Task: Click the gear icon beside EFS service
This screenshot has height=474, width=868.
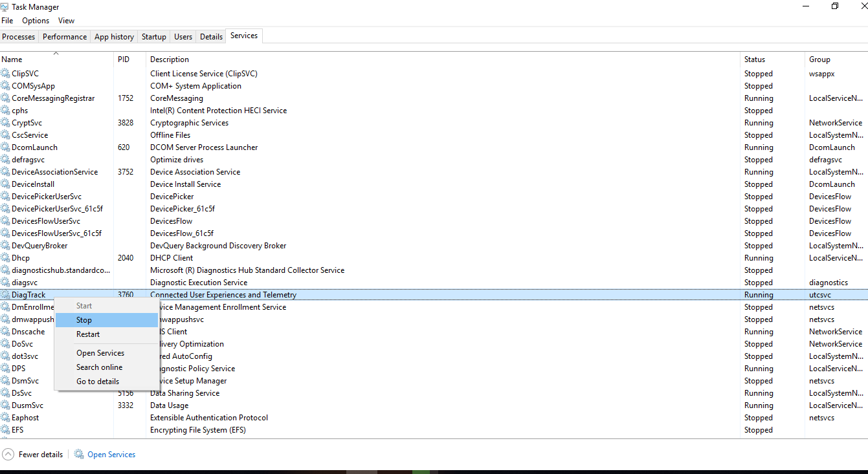Action: [6, 430]
